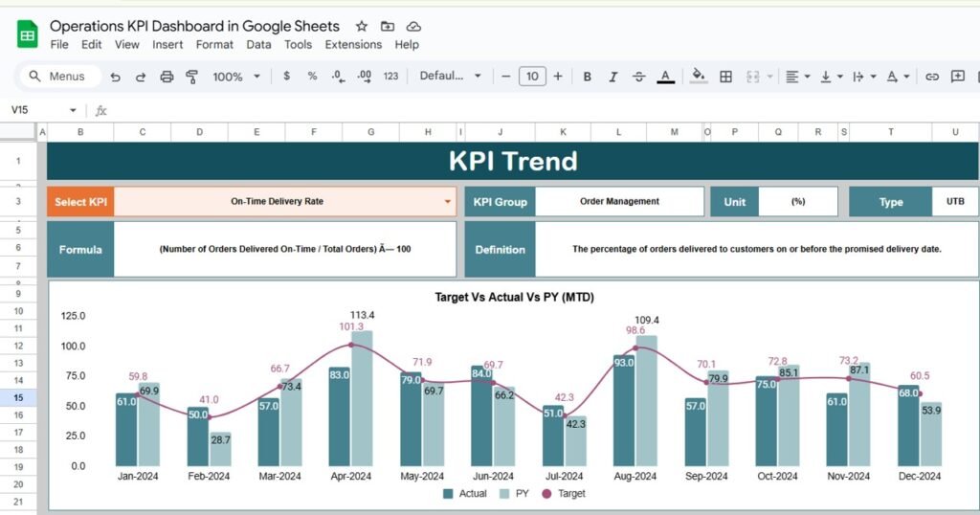Toggle bold formatting

tap(587, 77)
